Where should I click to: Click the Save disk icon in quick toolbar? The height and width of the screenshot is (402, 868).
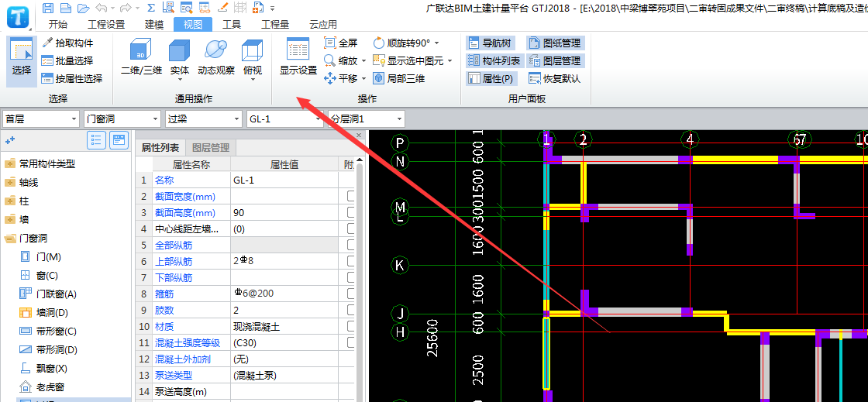(x=48, y=8)
